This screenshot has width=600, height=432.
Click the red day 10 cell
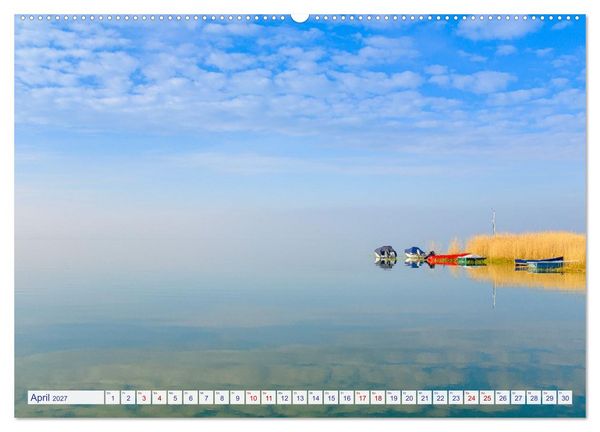tap(253, 397)
